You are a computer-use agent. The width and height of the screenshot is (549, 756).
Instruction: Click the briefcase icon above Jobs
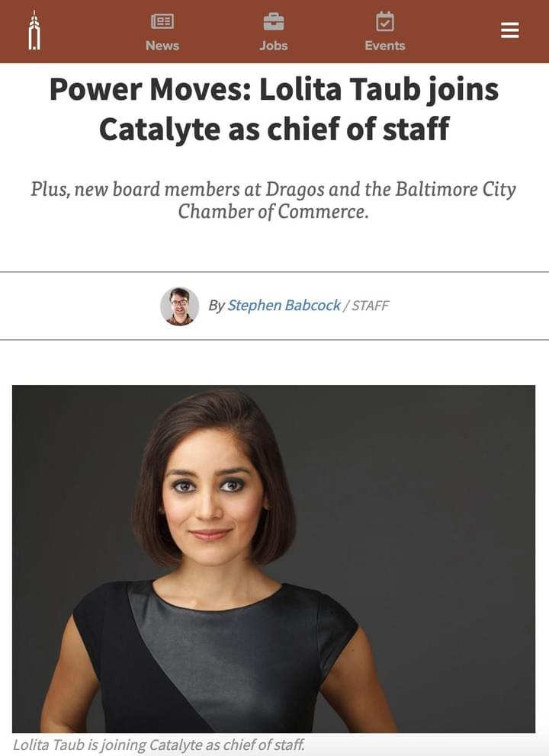pos(273,22)
